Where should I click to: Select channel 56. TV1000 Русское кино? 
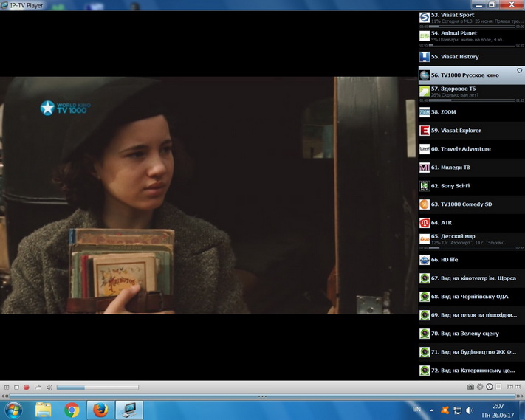471,75
